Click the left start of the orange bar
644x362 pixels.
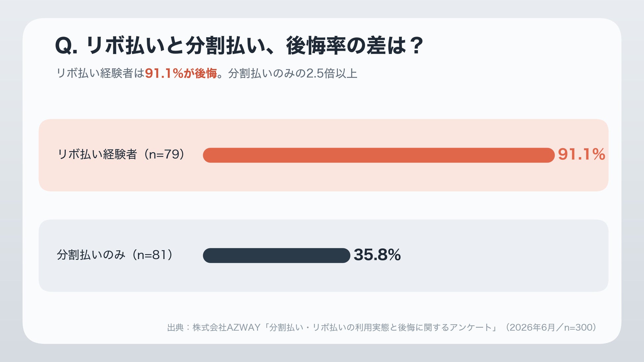click(208, 155)
